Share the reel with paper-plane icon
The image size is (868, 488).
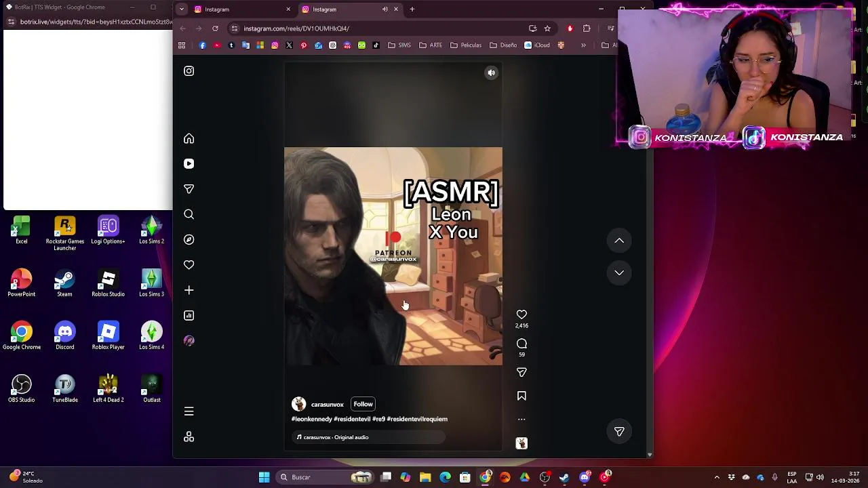(521, 372)
